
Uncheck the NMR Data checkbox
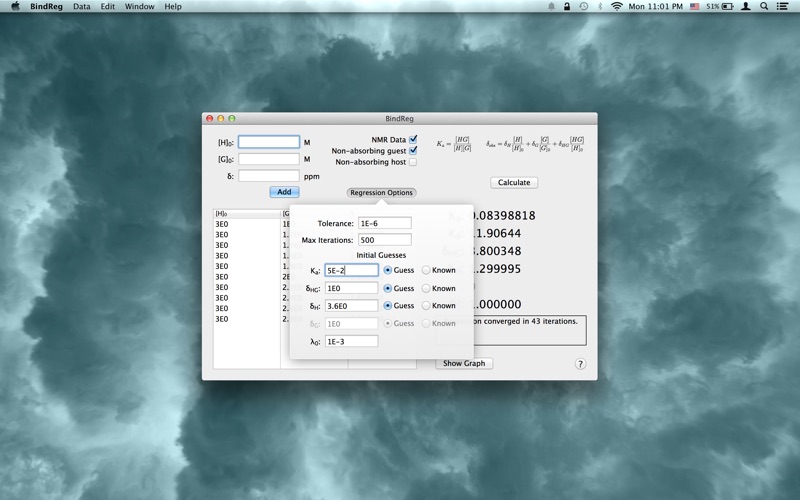click(x=413, y=140)
